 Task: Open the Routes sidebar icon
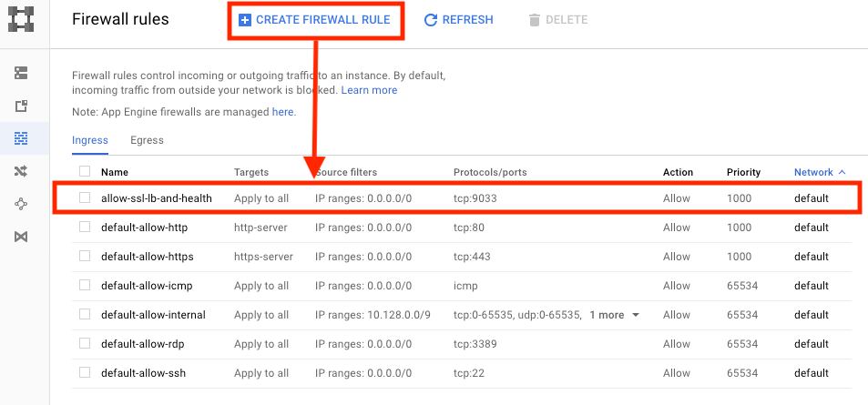click(x=22, y=171)
